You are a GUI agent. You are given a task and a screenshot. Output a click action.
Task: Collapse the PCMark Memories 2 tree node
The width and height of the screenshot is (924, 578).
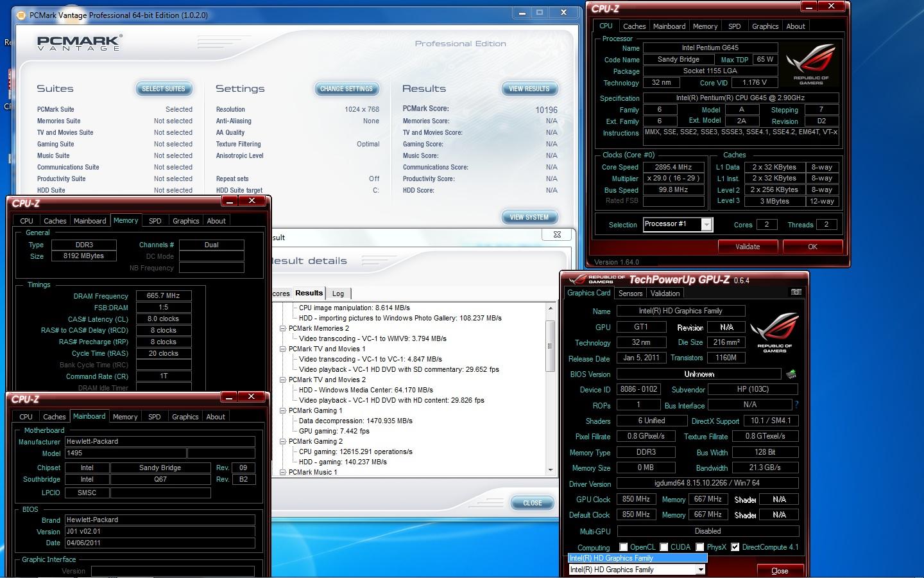pyautogui.click(x=282, y=328)
